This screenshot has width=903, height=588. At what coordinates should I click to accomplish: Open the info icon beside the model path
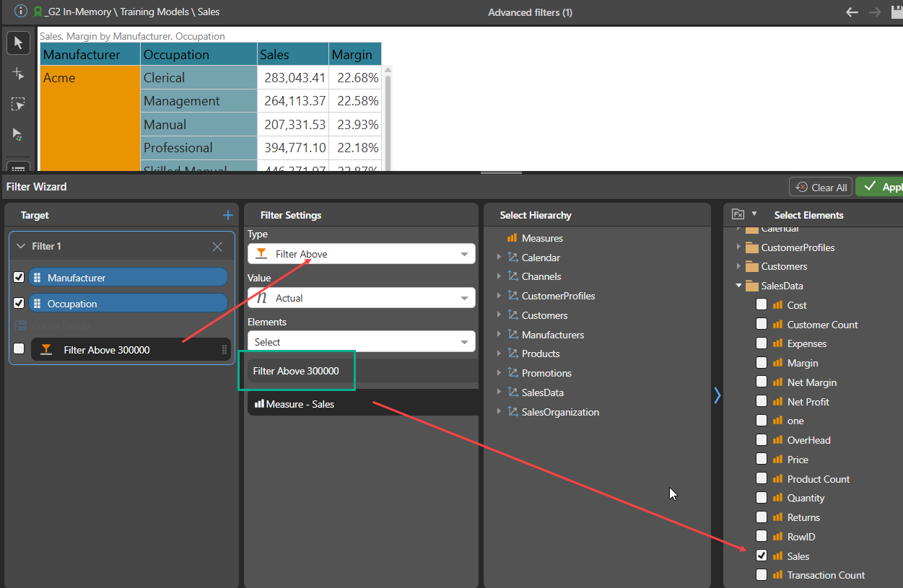point(21,12)
